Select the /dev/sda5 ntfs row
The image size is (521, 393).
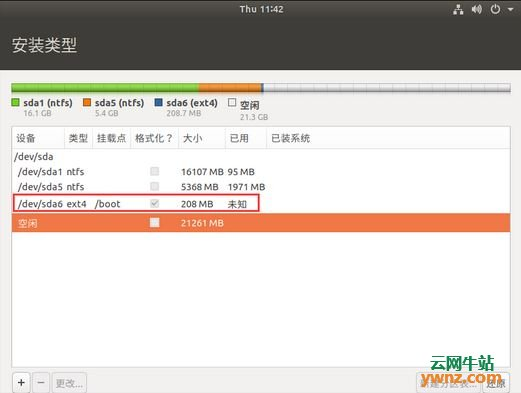tap(261, 187)
